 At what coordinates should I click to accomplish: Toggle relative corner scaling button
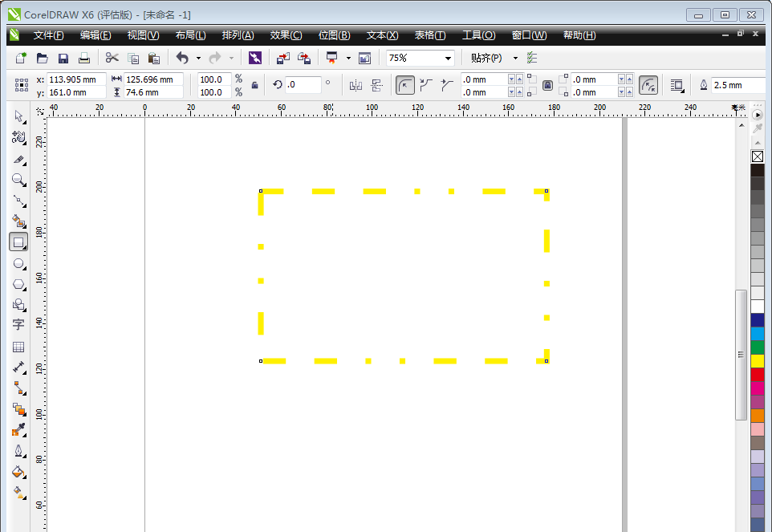pyautogui.click(x=648, y=85)
